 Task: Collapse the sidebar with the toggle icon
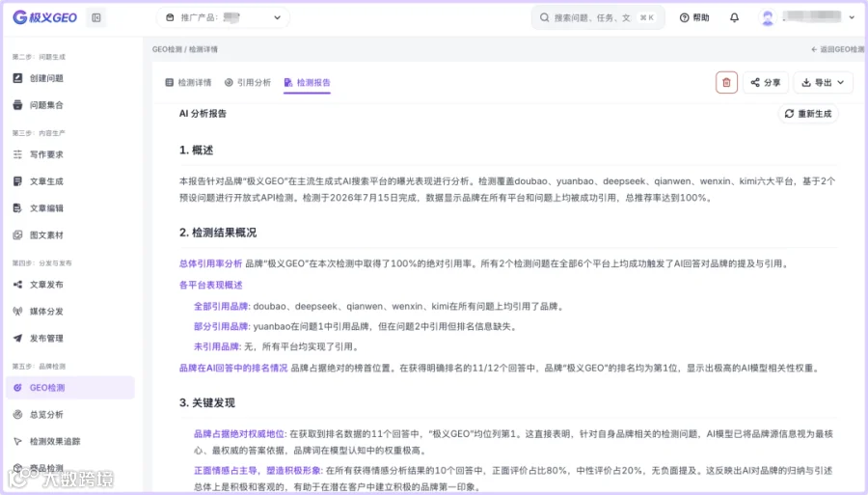click(x=96, y=17)
